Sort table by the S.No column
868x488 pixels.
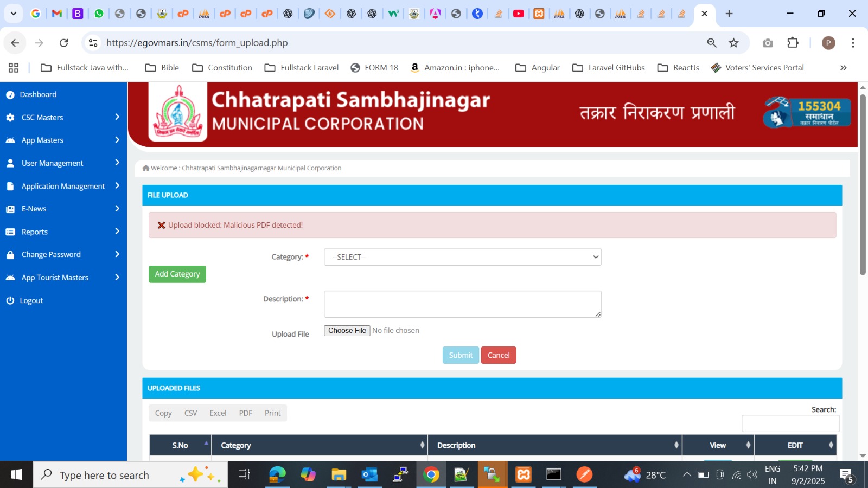coord(180,445)
